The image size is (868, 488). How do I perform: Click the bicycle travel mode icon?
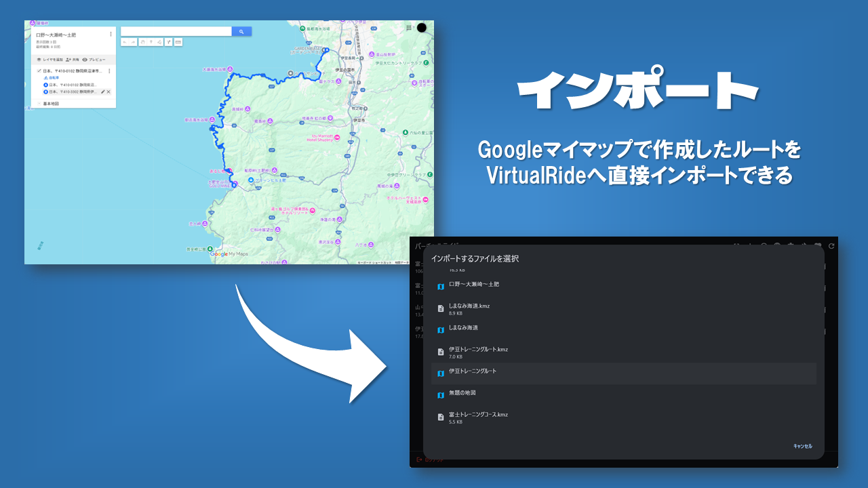tap(46, 77)
